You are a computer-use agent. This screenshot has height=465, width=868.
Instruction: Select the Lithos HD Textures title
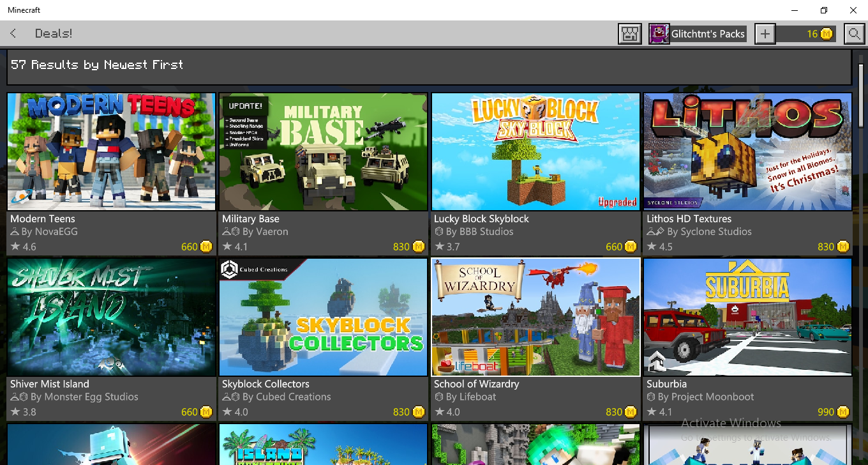pos(689,218)
